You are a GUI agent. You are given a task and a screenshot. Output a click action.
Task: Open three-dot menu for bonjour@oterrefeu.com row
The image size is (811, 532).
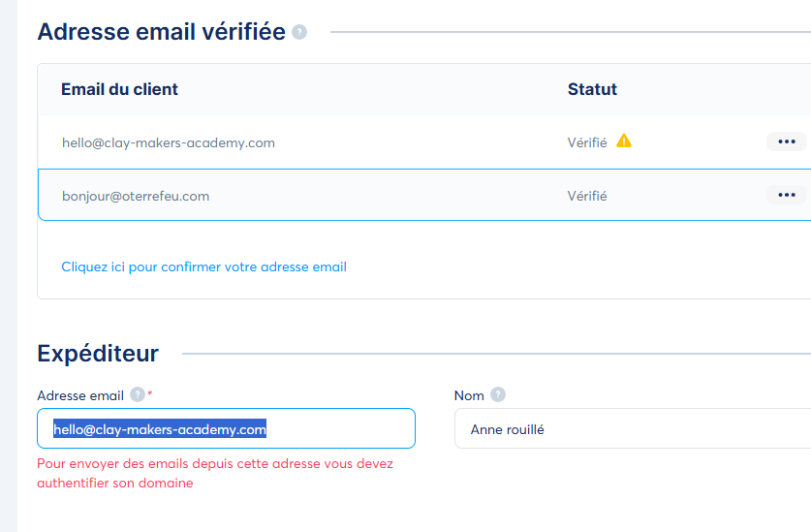click(787, 195)
